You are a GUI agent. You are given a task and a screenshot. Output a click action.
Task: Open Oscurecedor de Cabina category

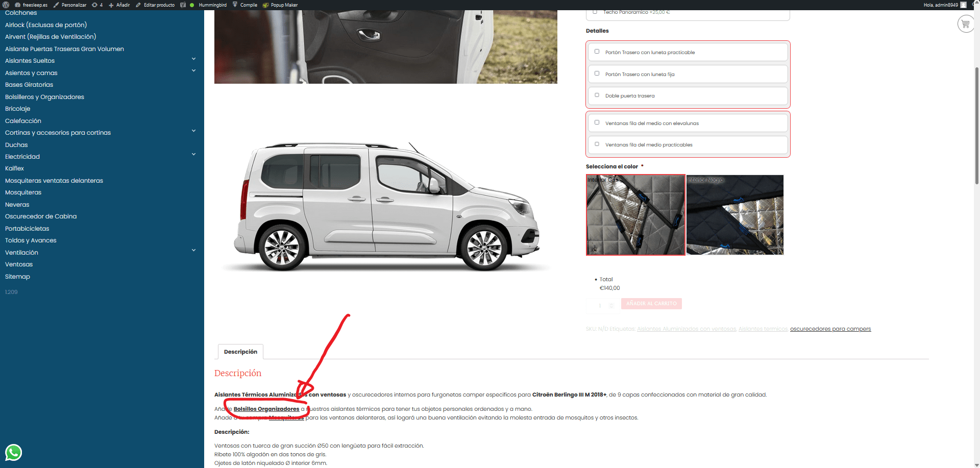(41, 216)
